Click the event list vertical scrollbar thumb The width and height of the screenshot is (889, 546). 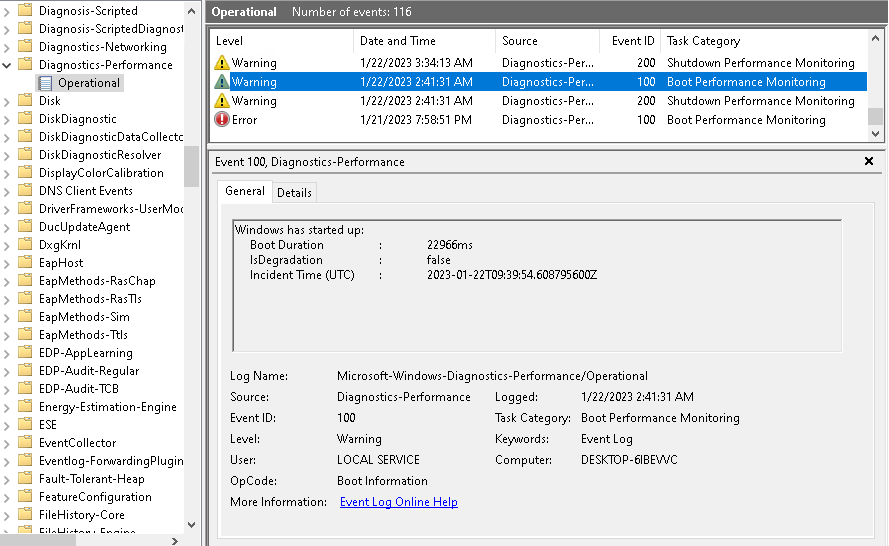[x=875, y=116]
